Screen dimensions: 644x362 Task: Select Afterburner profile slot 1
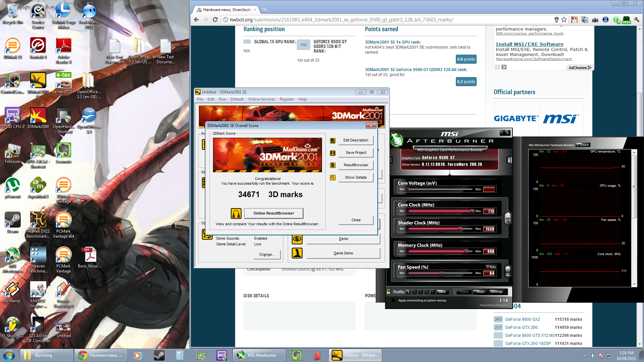tap(408, 292)
